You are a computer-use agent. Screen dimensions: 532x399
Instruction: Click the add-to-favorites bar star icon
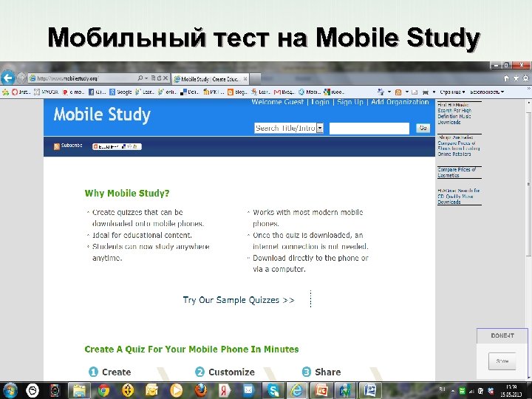pos(5,92)
